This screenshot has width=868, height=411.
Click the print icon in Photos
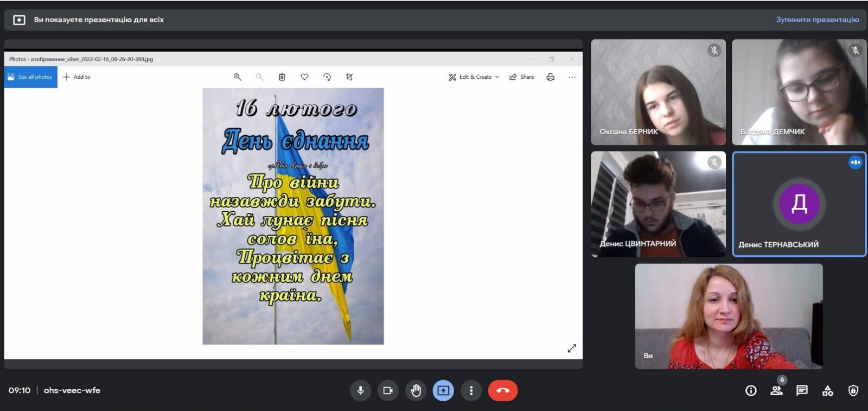click(550, 77)
